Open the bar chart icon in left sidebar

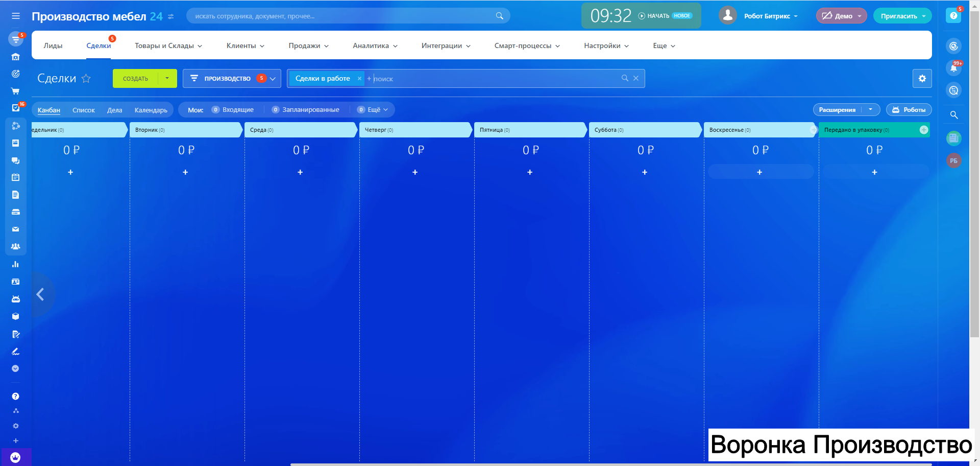[16, 264]
